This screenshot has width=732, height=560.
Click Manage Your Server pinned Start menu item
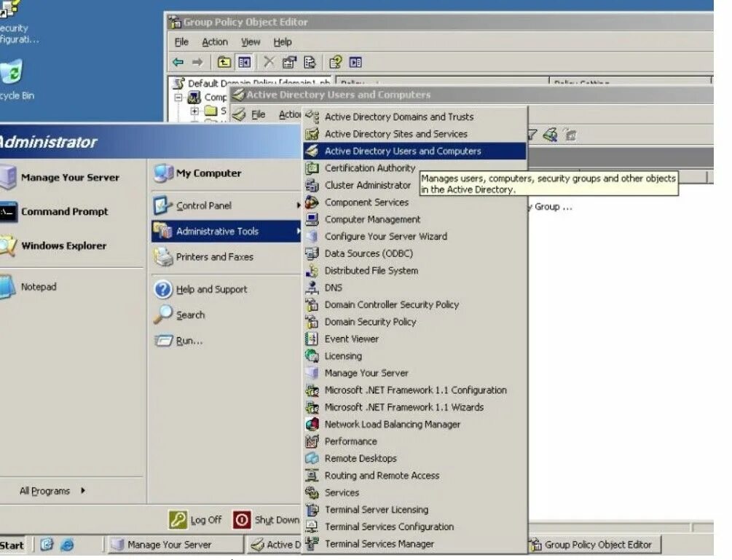pos(70,178)
